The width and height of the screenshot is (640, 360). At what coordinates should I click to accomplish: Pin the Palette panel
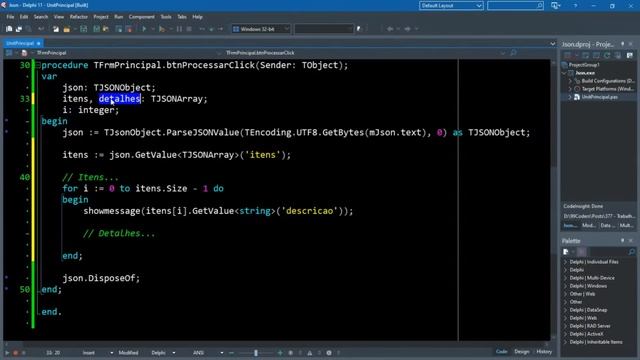pyautogui.click(x=623, y=241)
